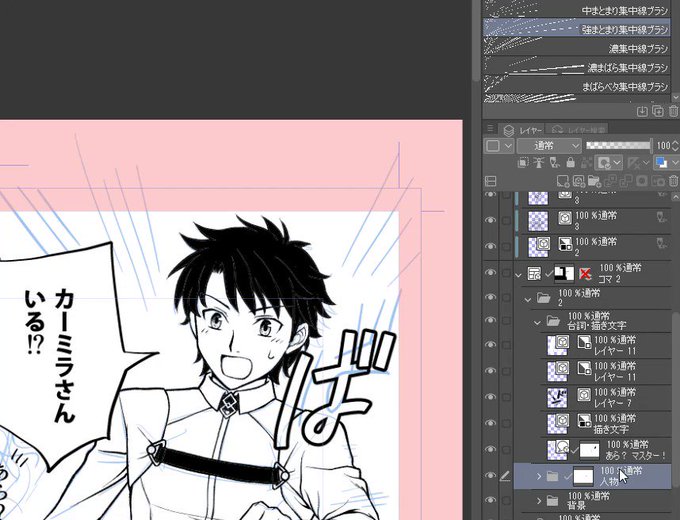Click the red X ruler icon on コマ 2
Screen dimensions: 680x520
coord(585,274)
